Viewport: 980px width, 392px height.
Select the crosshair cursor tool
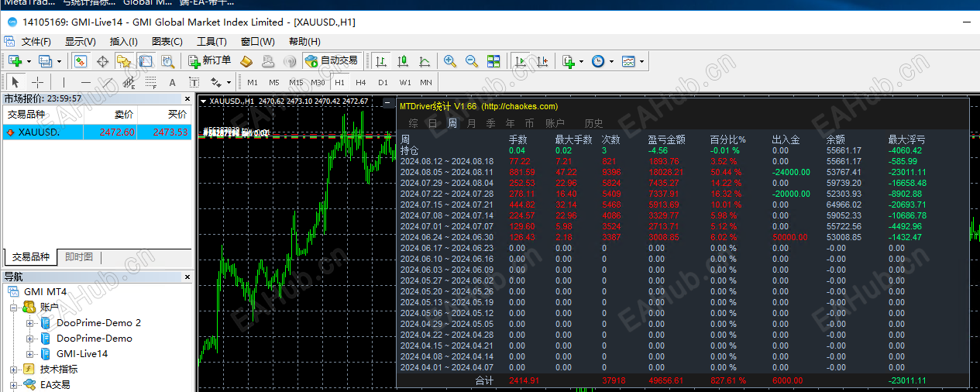37,82
